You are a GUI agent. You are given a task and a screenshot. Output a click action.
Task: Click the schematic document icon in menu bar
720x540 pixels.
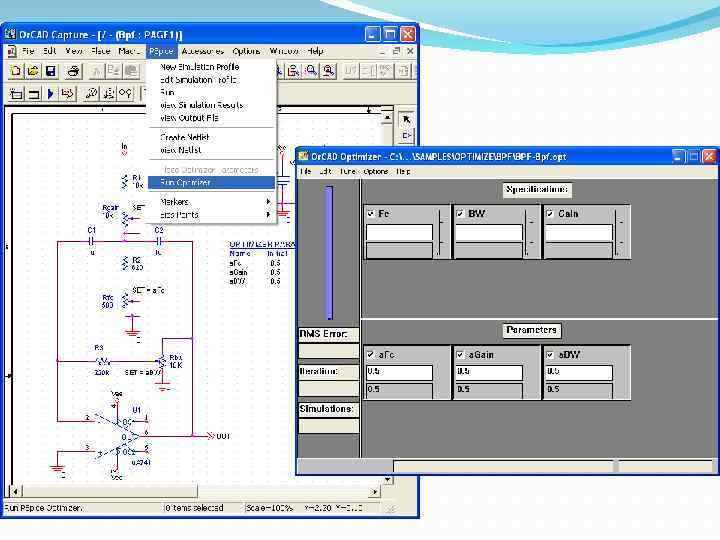click(x=12, y=51)
